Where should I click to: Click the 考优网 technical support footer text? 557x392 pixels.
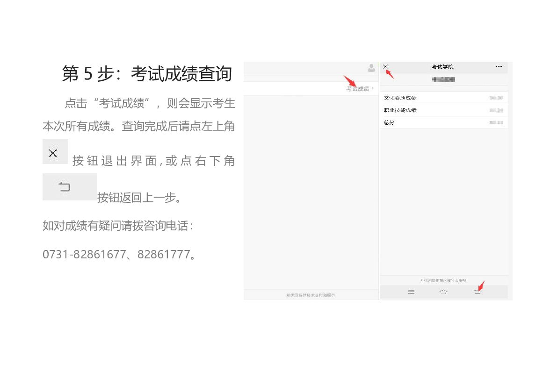(311, 295)
